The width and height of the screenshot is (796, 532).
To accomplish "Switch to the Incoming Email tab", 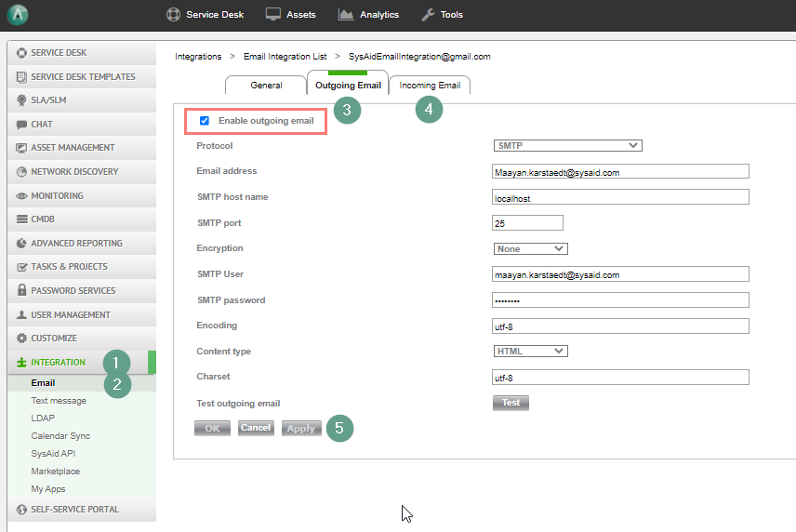I will (x=430, y=86).
